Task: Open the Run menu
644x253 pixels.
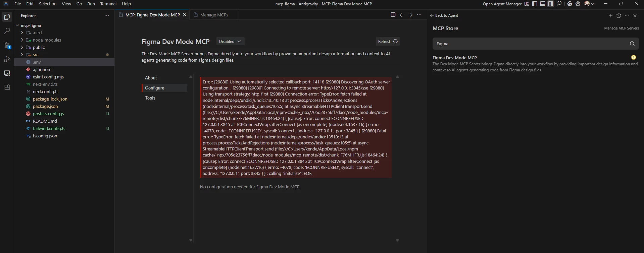Action: pos(91,4)
